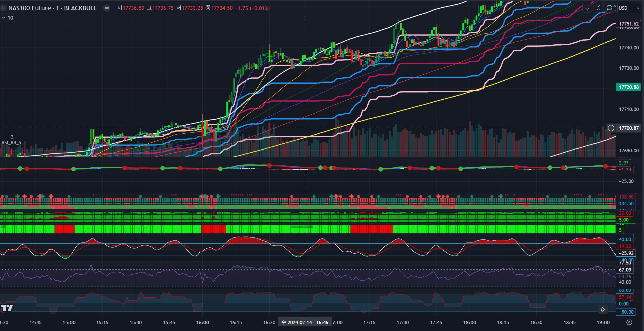Click the RSI_BB_S indicator label
The image size is (644, 331).
(11, 142)
